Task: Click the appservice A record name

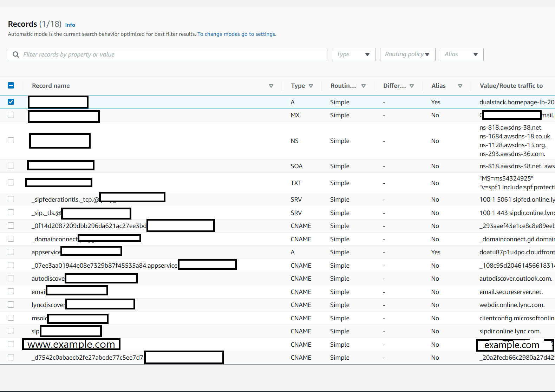Action: coord(46,252)
